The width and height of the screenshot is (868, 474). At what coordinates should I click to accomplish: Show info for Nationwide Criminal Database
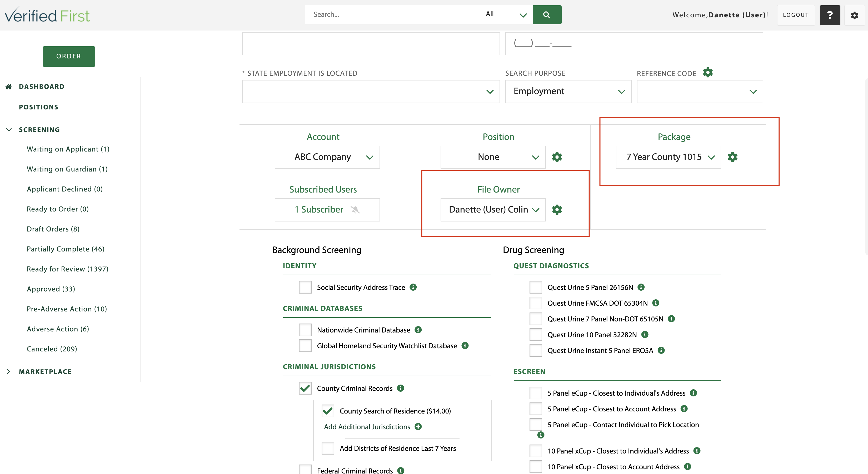pos(418,330)
